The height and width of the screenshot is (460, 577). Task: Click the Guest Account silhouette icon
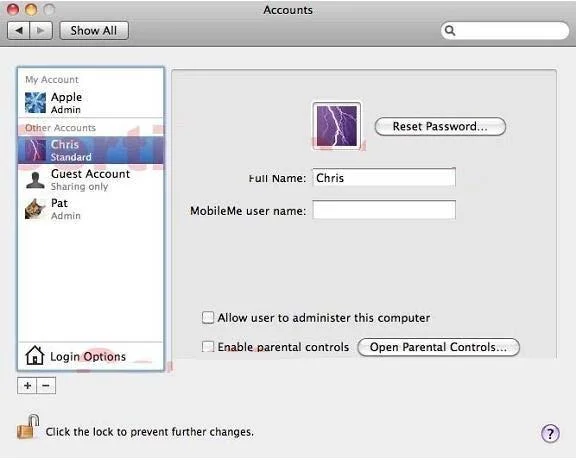[x=35, y=180]
